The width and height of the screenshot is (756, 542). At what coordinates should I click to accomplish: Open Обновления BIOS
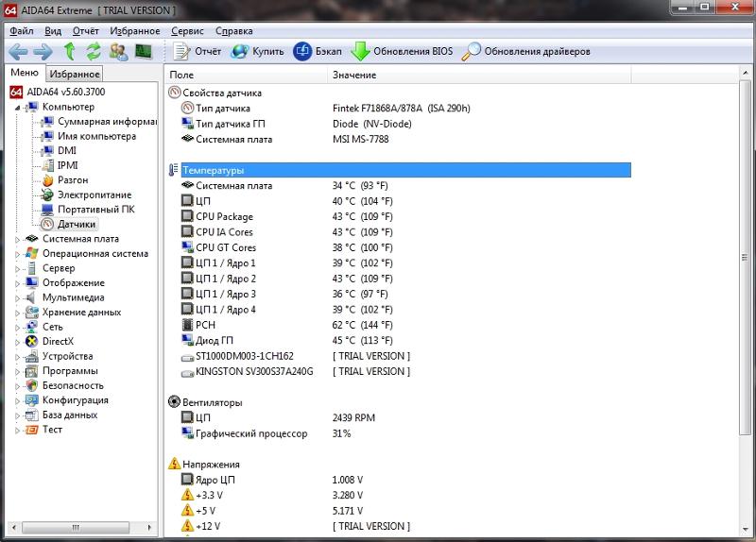tap(402, 52)
